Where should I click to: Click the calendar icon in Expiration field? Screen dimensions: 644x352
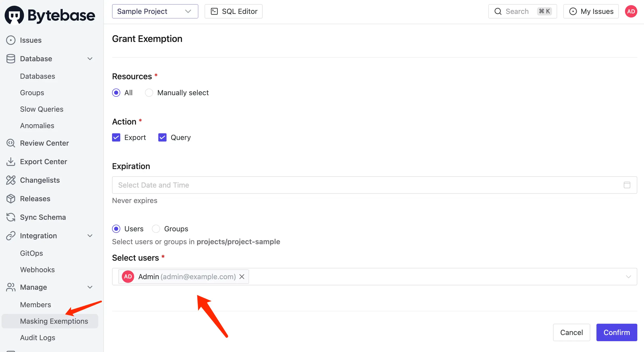click(627, 185)
